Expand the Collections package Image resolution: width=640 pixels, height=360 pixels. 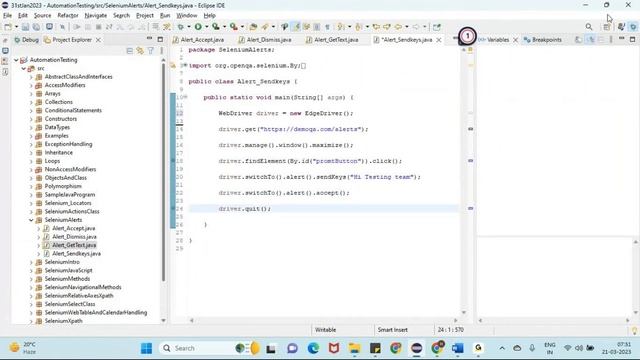pos(31,102)
